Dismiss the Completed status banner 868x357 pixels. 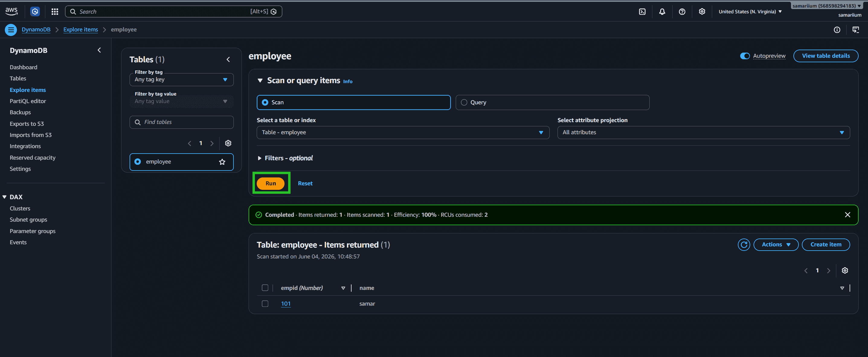tap(847, 215)
